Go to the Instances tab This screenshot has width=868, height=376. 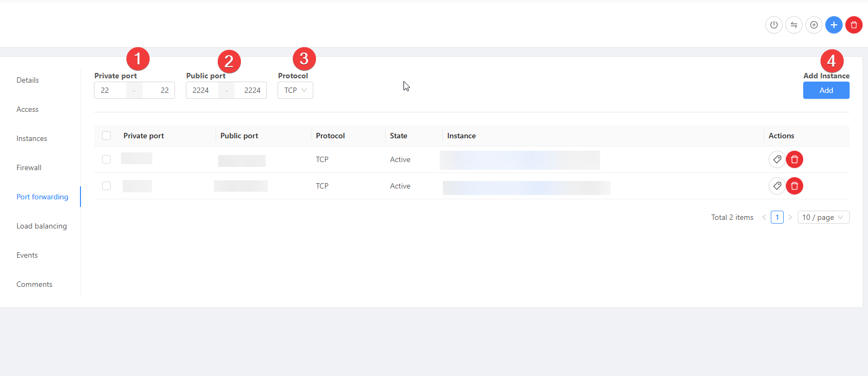coord(32,138)
